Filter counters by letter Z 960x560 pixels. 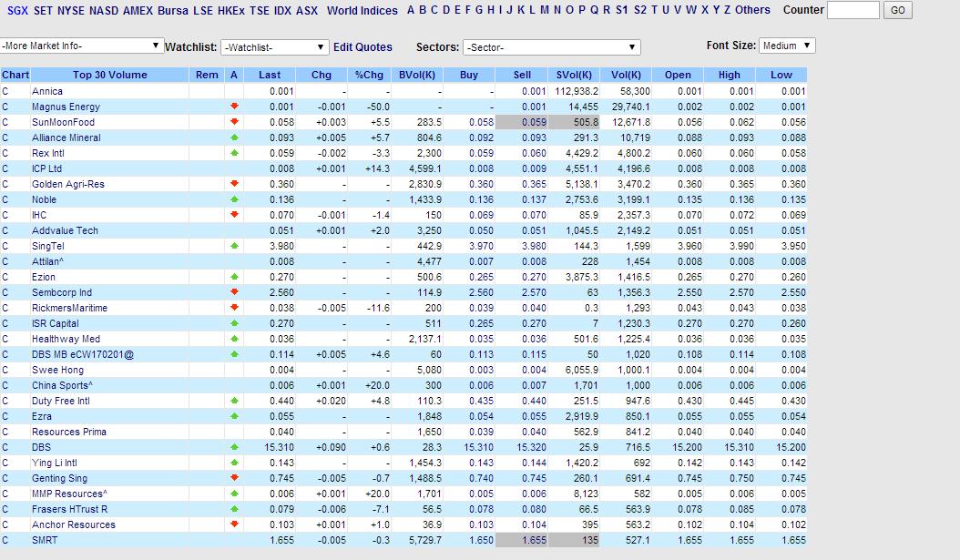tap(728, 10)
